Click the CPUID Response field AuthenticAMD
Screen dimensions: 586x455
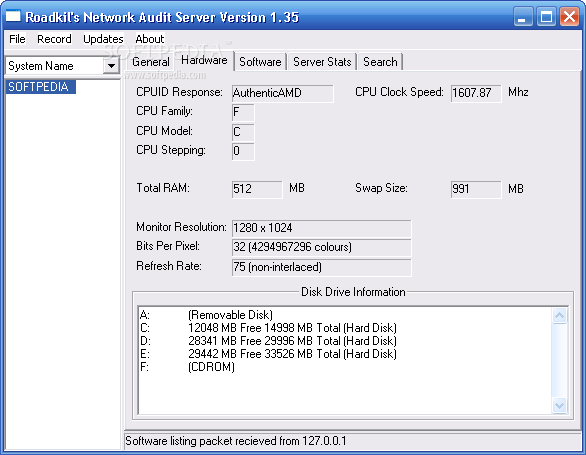[x=283, y=93]
